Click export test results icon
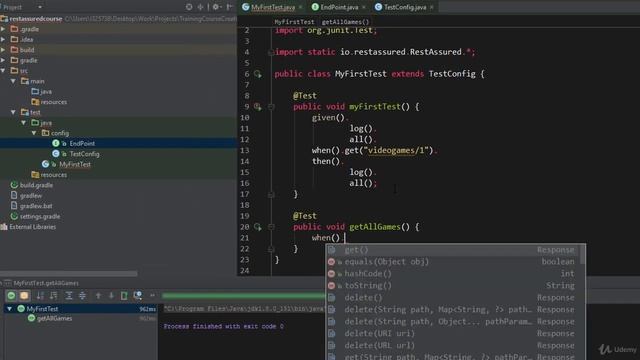This screenshot has height=360, width=640. pos(124,296)
